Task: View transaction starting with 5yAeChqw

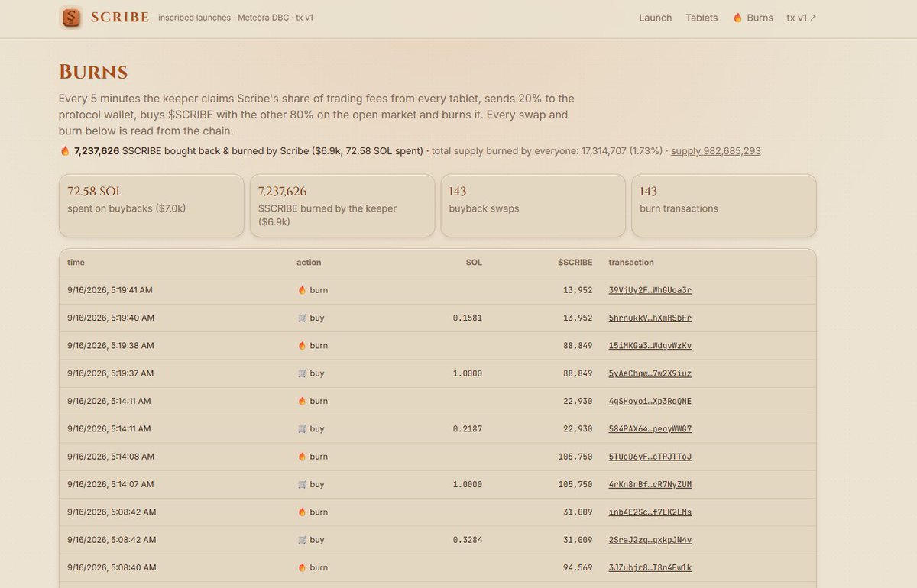Action: pos(650,373)
